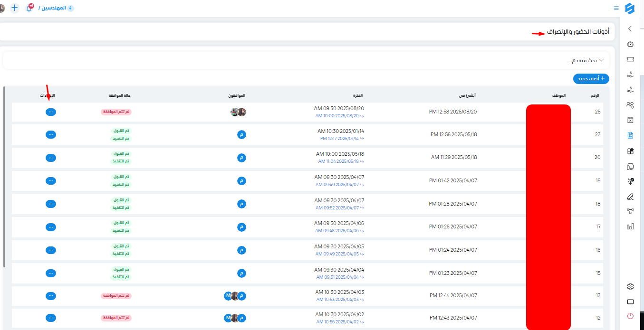Open the calendar with X icon in sidebar
This screenshot has width=644, height=330.
630,120
